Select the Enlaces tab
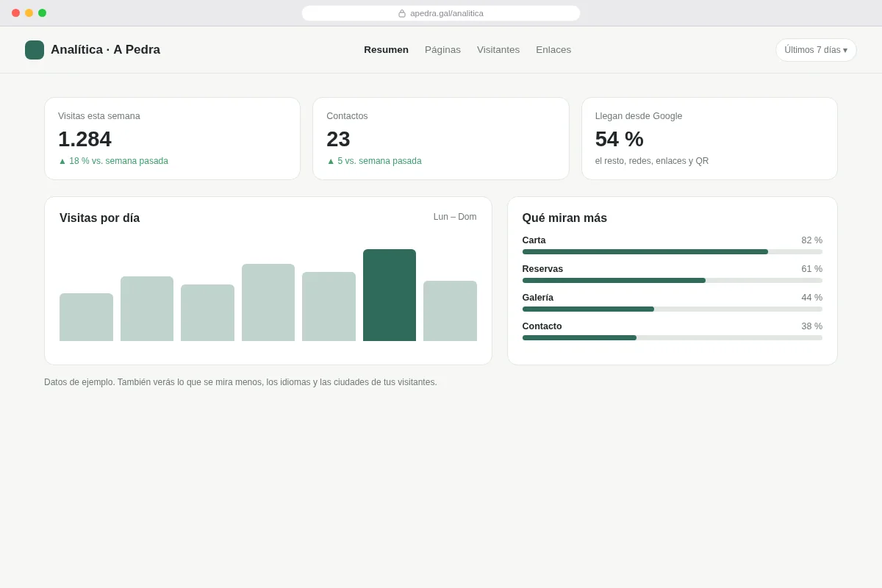882x588 pixels. click(553, 50)
